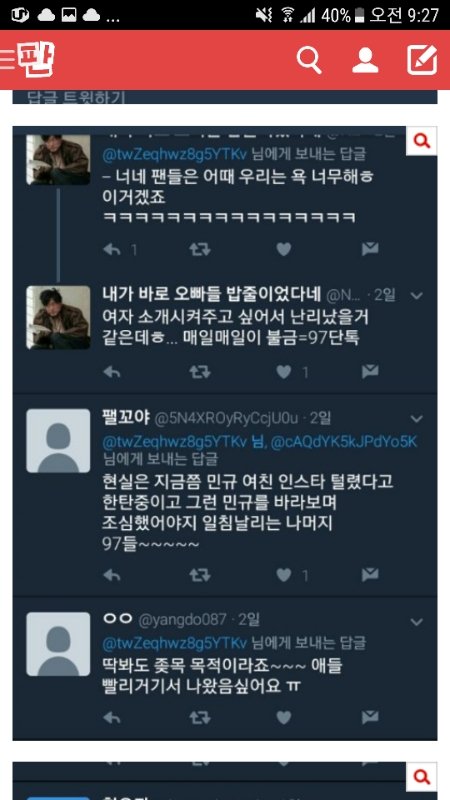Open @twZeqhwz8g5YTKv link in yangdo087 reply
Screen dimensions: 450x800
(x=175, y=643)
